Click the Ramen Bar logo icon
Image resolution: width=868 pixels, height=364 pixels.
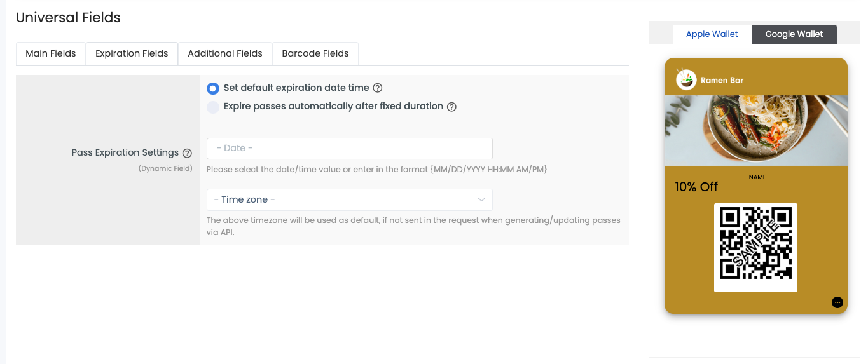[x=686, y=80]
